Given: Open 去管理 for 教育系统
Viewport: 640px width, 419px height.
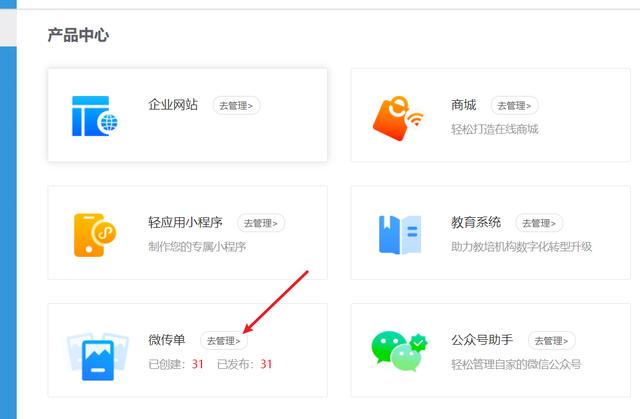Looking at the screenshot, I should (x=539, y=223).
